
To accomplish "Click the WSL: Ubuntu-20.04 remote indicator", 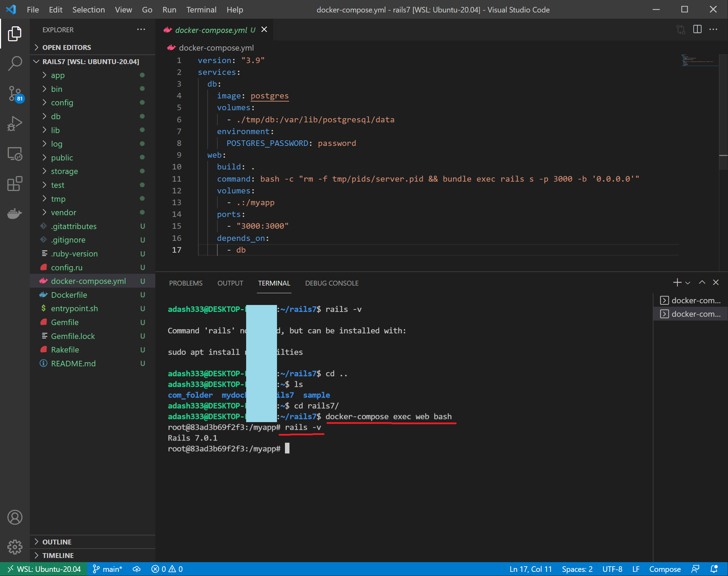I will pyautogui.click(x=44, y=569).
